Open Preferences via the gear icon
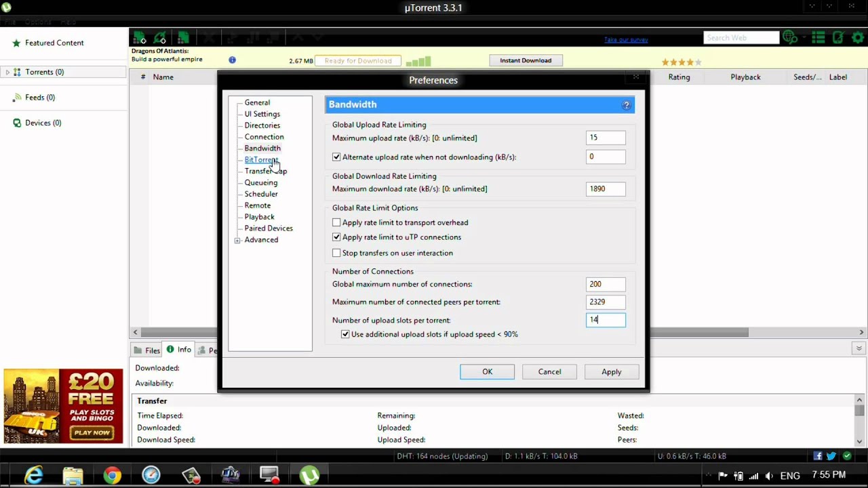Viewport: 868px width, 488px height. pyautogui.click(x=857, y=38)
